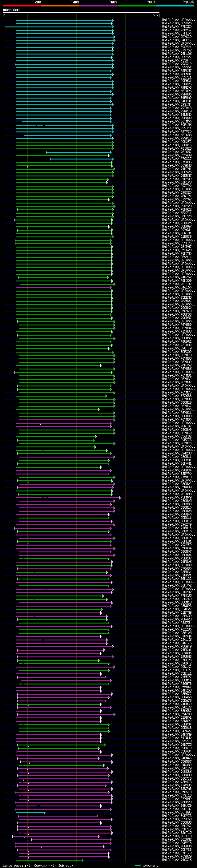Select the UniRef100_Q54Z09 label

pyautogui.click(x=177, y=714)
